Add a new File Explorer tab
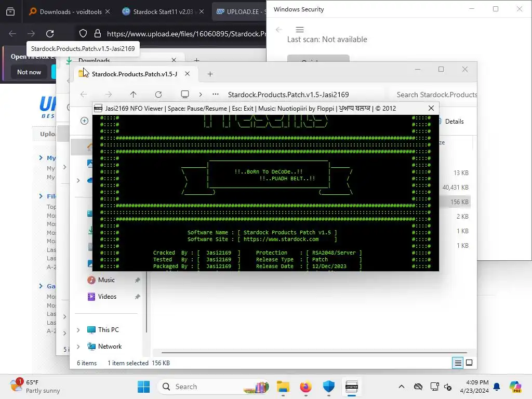The height and width of the screenshot is (399, 532). click(x=210, y=74)
